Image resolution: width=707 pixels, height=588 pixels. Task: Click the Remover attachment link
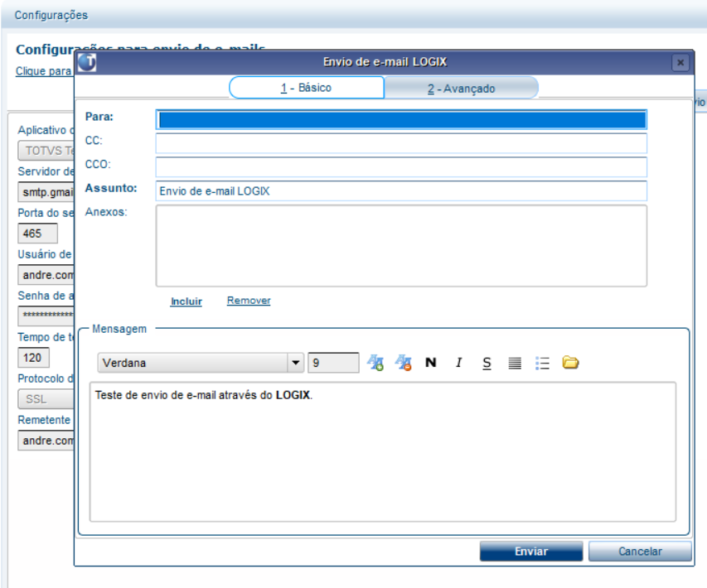pos(249,301)
